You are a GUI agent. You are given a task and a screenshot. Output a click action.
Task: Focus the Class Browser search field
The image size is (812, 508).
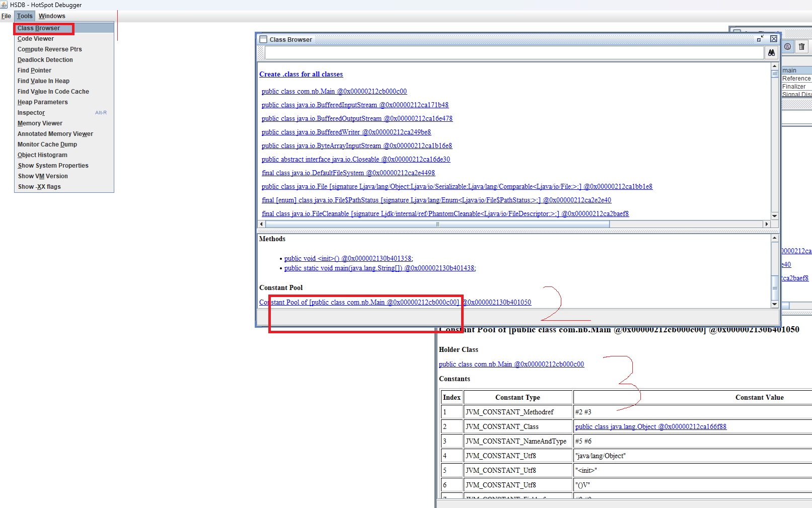[x=514, y=53]
